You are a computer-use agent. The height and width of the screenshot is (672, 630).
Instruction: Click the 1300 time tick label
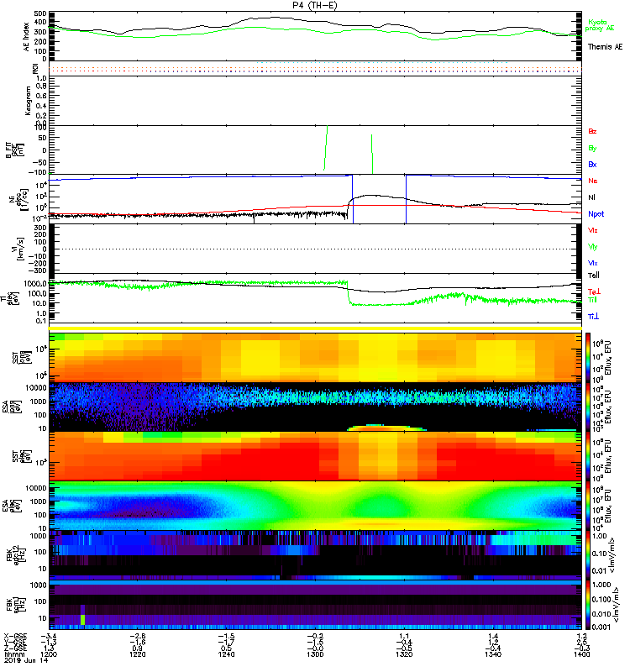(x=315, y=654)
